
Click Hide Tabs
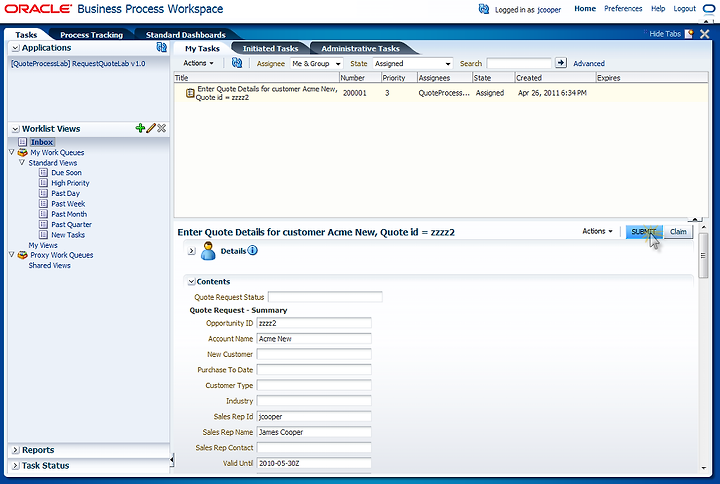tap(664, 34)
